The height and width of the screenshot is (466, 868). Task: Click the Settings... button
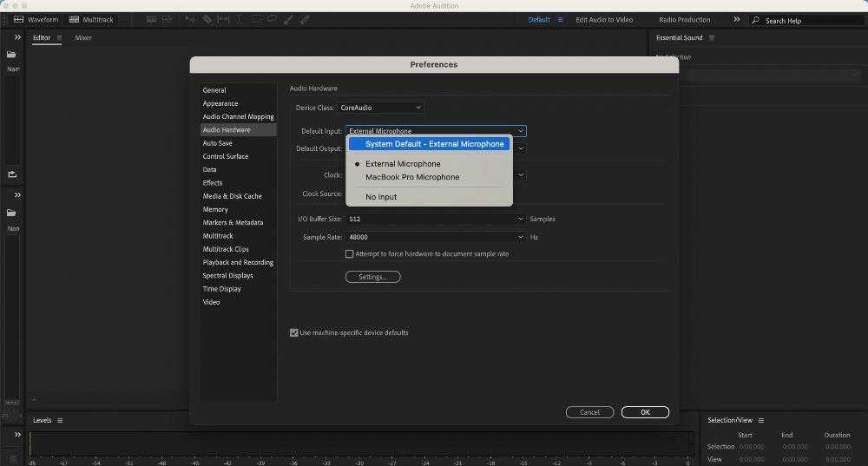point(372,277)
